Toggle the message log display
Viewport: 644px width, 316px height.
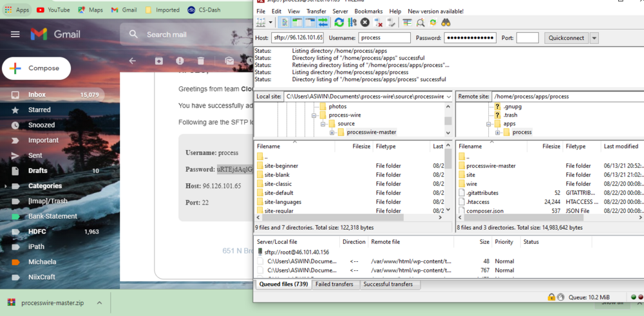click(x=285, y=23)
